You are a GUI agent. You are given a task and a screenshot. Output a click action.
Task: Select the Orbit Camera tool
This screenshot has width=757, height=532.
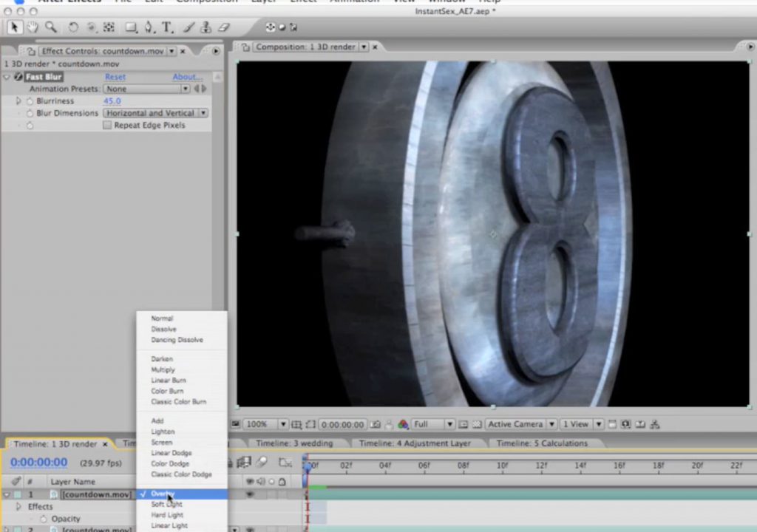pyautogui.click(x=91, y=27)
